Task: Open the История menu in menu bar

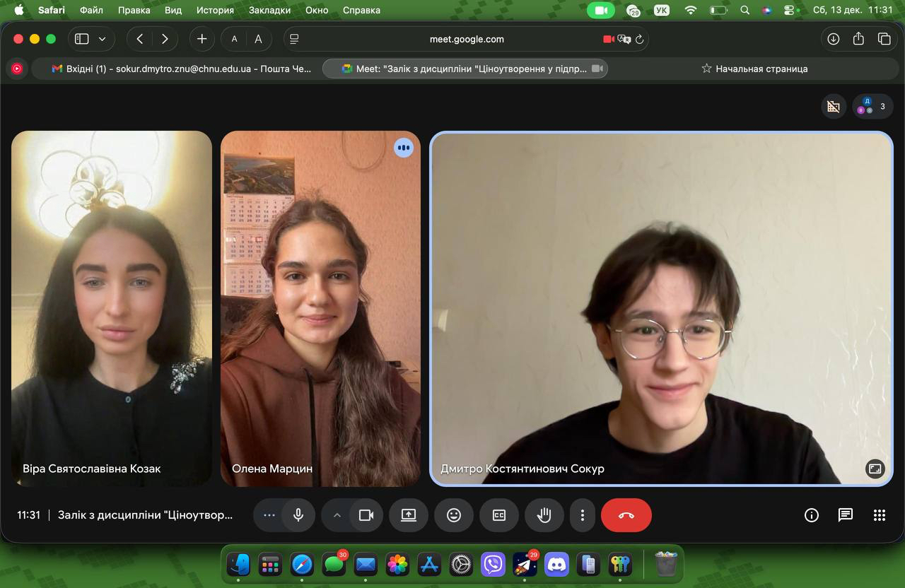Action: 215,10
